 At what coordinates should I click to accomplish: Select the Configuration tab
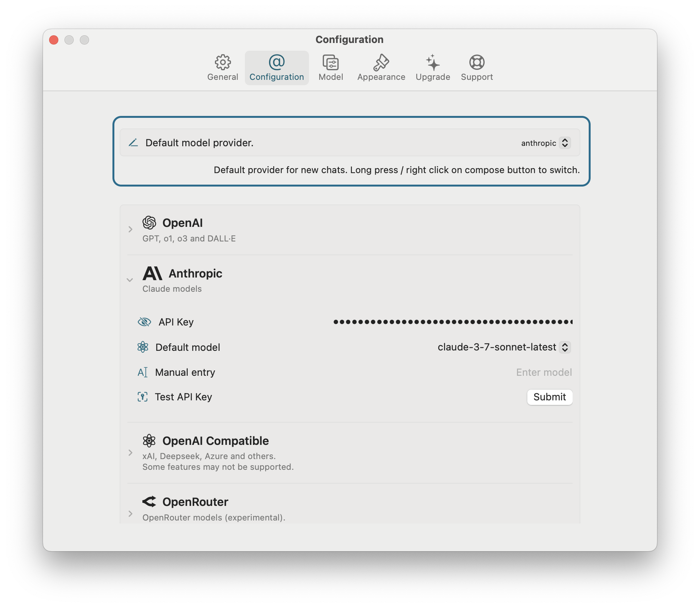click(277, 68)
